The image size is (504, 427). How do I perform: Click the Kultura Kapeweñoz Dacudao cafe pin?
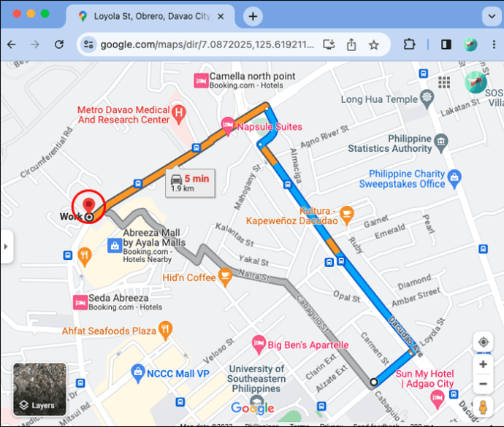(x=347, y=215)
